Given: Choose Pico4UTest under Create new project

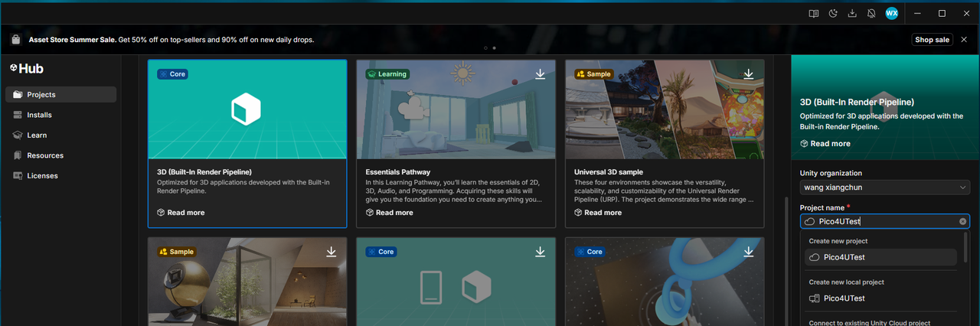Looking at the screenshot, I should [x=880, y=257].
